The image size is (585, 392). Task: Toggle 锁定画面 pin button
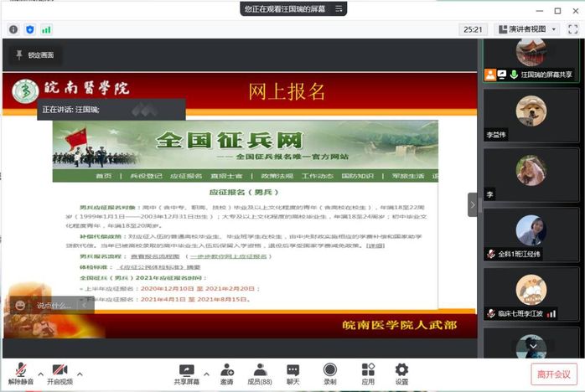coord(34,55)
